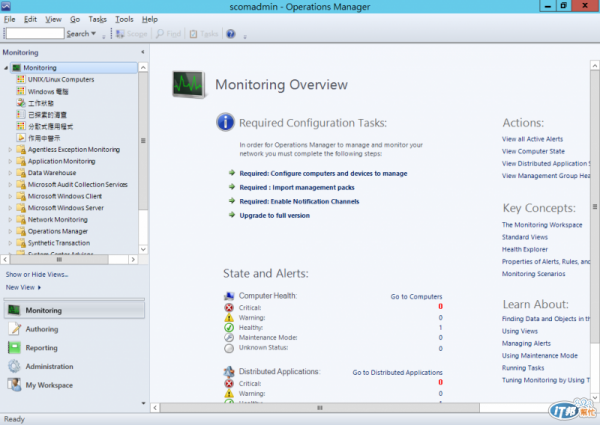Select the Windows computers state view icon
The width and height of the screenshot is (600, 425).
click(x=21, y=91)
